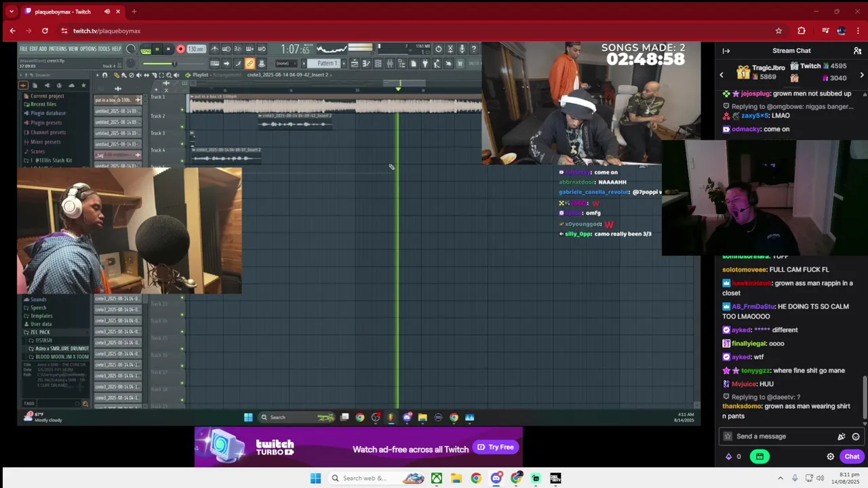Select the mute tool in playlist toolbar

[x=139, y=75]
